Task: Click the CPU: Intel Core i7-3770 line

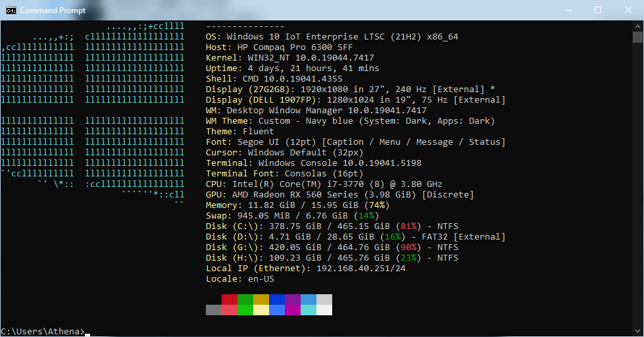Action: pyautogui.click(x=324, y=184)
